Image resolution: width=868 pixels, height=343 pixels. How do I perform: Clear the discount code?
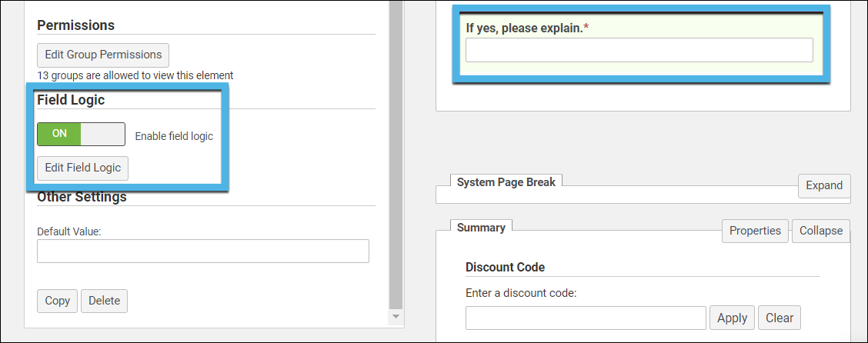780,318
